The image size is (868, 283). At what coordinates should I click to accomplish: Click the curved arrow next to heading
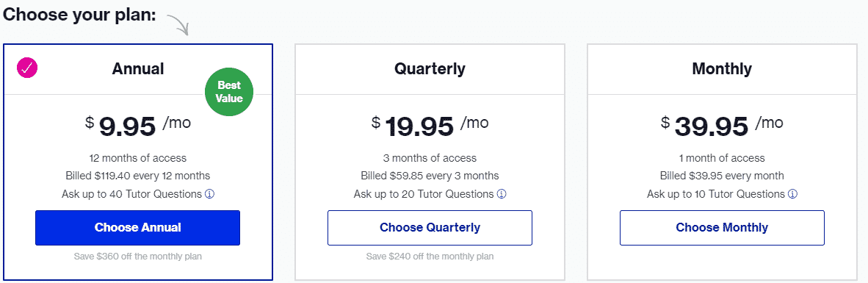pyautogui.click(x=178, y=24)
